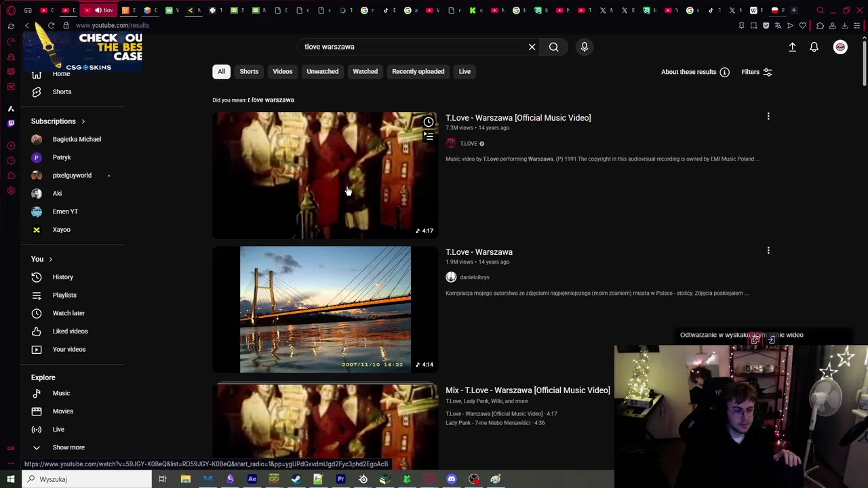Select the Unwatched filter chip

[x=323, y=72]
